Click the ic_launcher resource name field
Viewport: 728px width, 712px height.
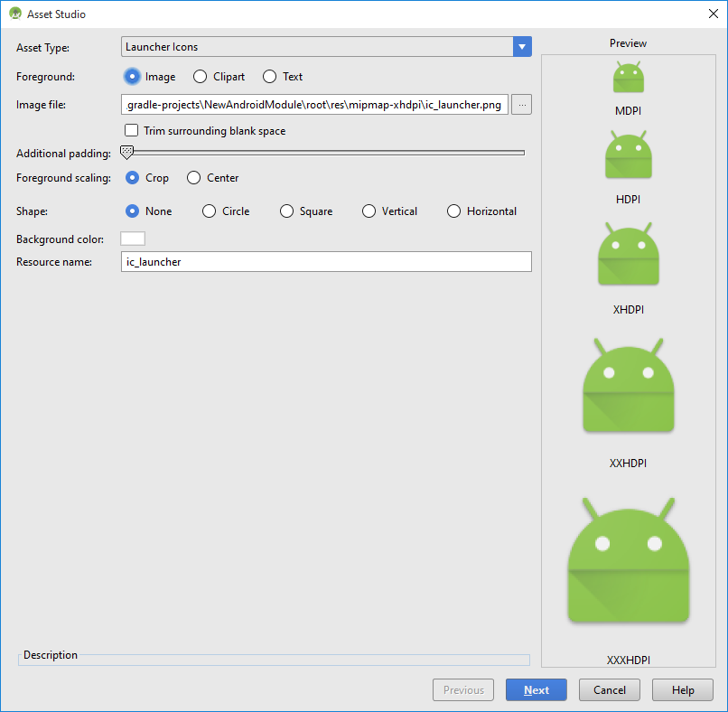[325, 261]
